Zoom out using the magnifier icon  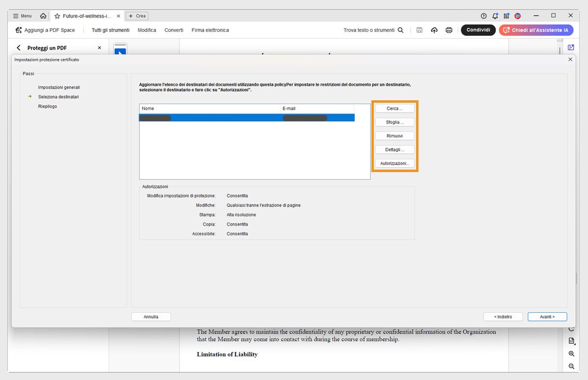pyautogui.click(x=571, y=366)
